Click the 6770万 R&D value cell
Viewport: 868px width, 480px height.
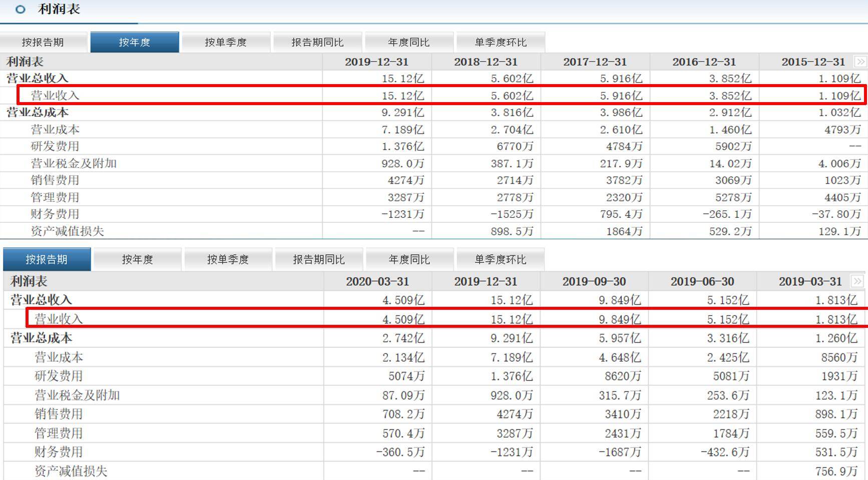point(515,146)
